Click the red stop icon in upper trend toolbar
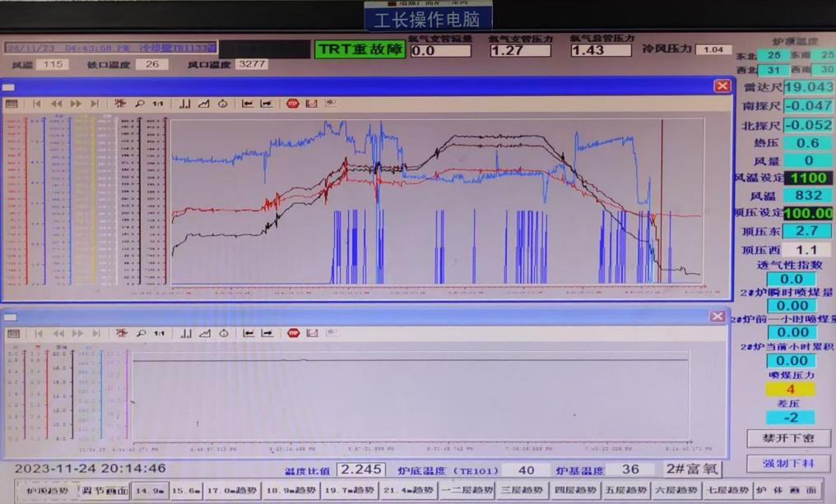The height and width of the screenshot is (504, 836). [x=292, y=104]
